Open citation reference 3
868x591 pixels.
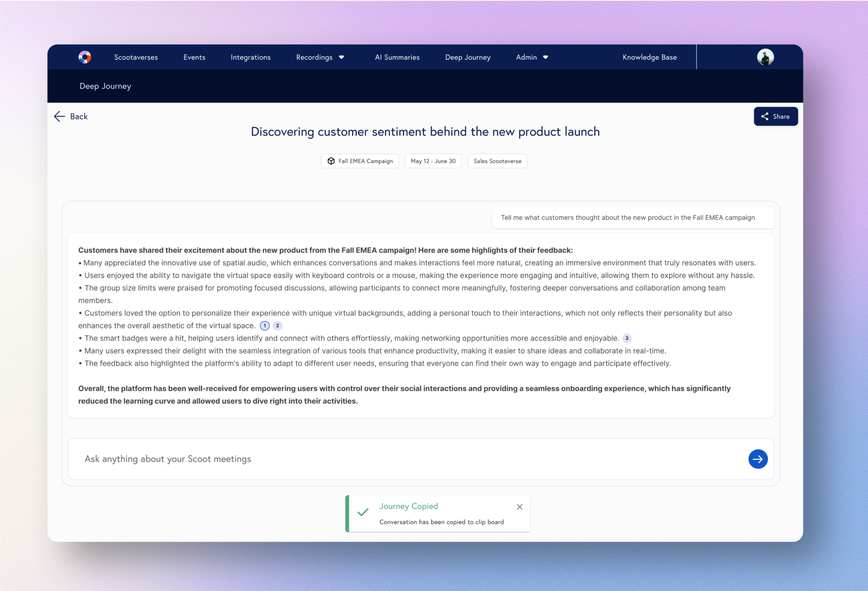click(627, 338)
